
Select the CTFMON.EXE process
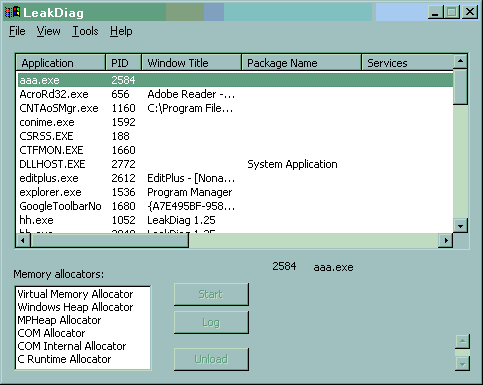[x=235, y=150]
